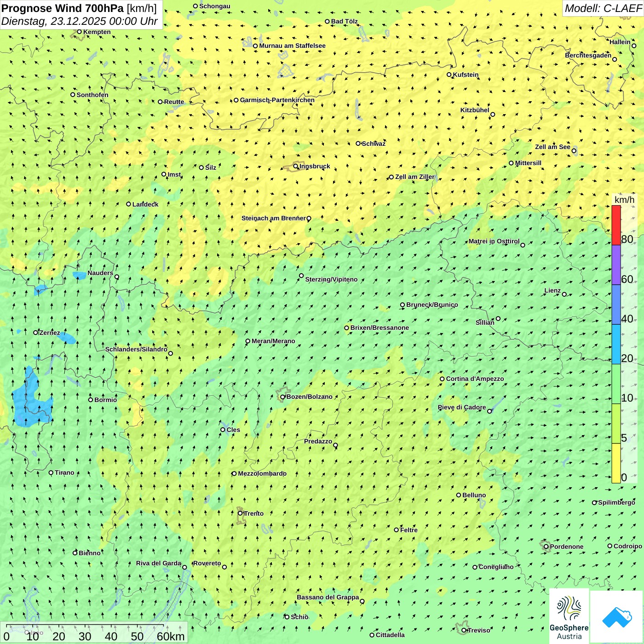Click the 'Bormio' label
The height and width of the screenshot is (644, 644).
point(106,400)
